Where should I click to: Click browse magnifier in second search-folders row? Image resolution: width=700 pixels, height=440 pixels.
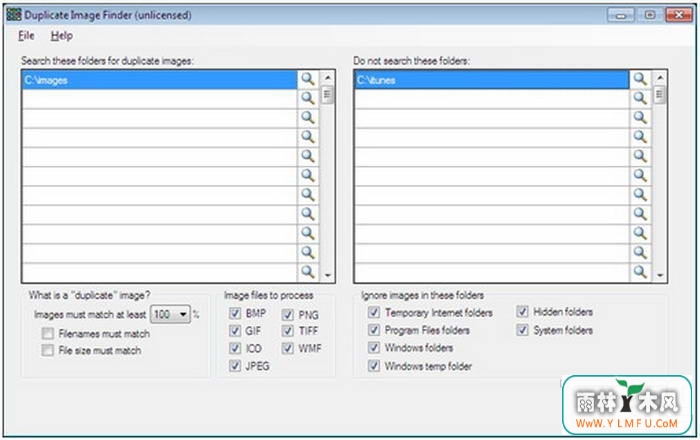pyautogui.click(x=308, y=98)
